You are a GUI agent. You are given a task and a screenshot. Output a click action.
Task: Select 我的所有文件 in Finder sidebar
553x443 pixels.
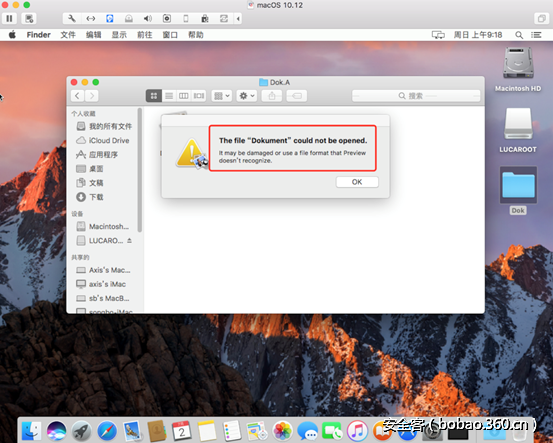point(104,126)
